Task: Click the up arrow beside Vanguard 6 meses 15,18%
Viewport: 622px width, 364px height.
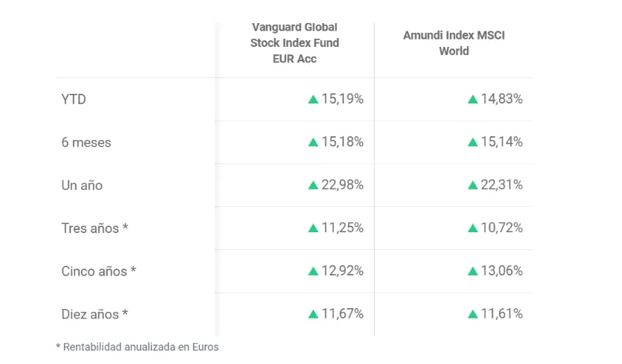Action: point(313,142)
